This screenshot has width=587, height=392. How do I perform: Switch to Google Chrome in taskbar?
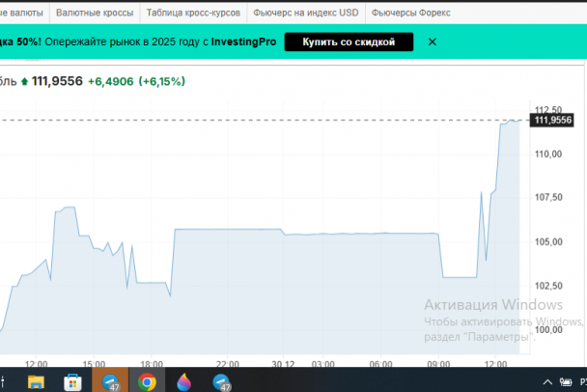point(148,380)
